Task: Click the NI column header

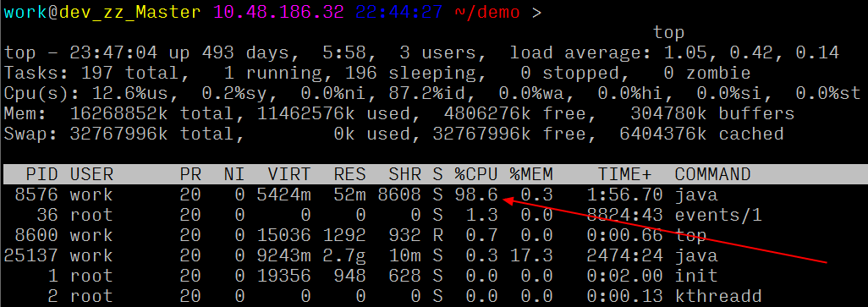Action: point(234,175)
